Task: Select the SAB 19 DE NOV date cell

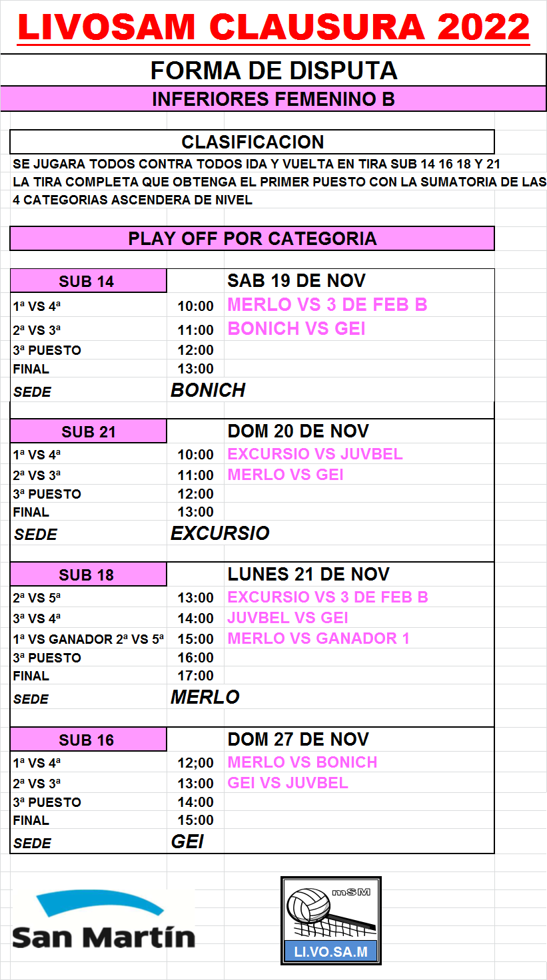Action: pos(296,280)
